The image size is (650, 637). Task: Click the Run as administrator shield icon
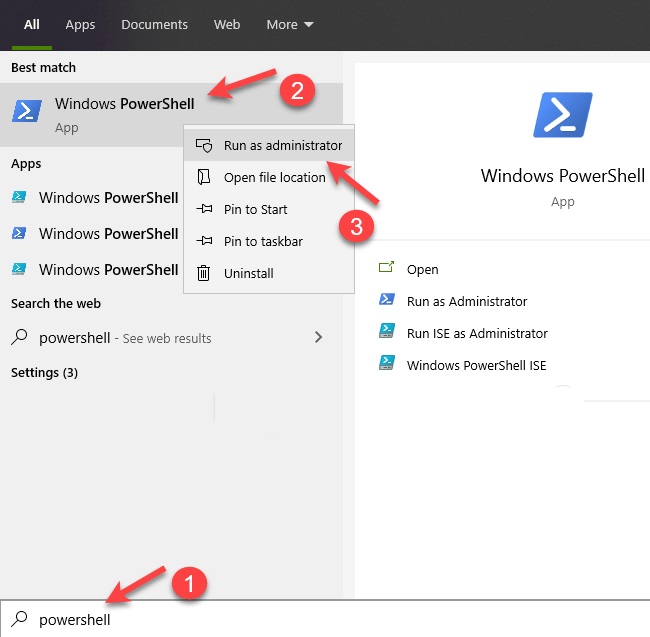pos(204,145)
